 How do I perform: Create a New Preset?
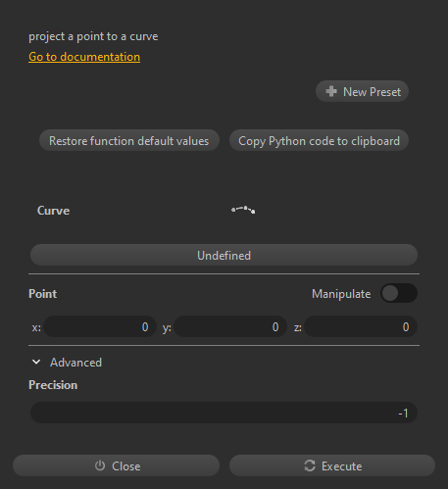pos(362,91)
